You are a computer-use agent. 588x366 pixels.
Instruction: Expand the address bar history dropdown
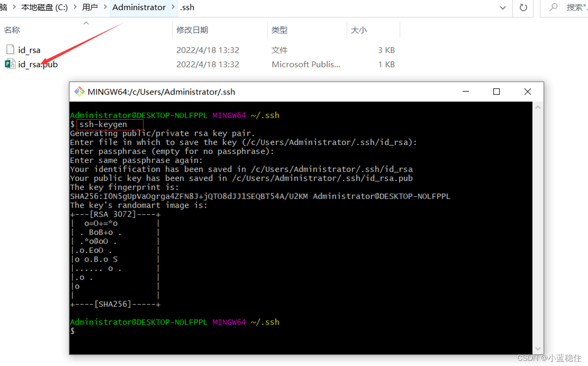coord(503,7)
